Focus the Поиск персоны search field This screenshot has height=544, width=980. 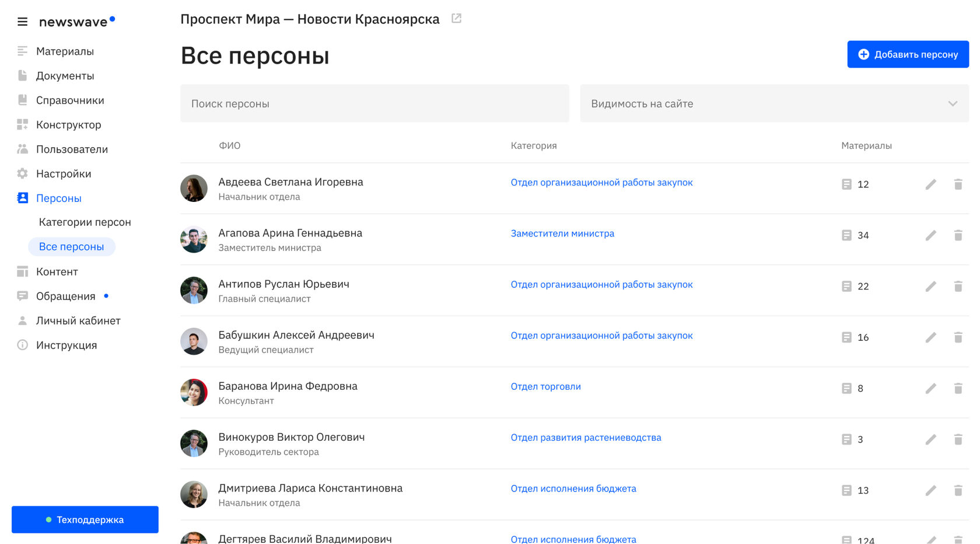tap(374, 104)
